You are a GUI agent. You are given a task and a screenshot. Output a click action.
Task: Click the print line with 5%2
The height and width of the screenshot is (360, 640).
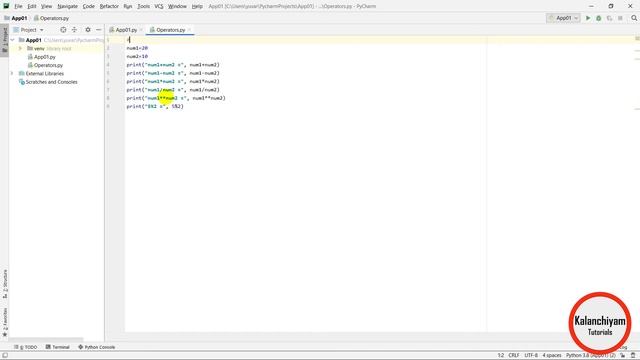155,106
